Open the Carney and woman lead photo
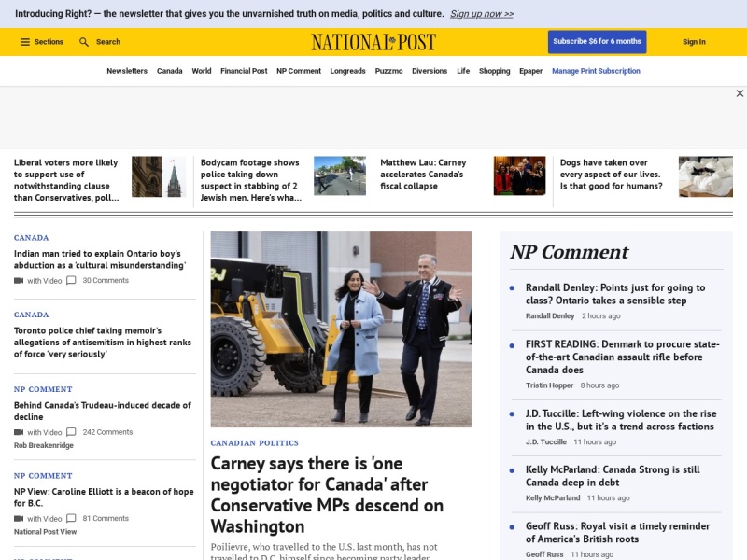The height and width of the screenshot is (560, 747). [341, 329]
